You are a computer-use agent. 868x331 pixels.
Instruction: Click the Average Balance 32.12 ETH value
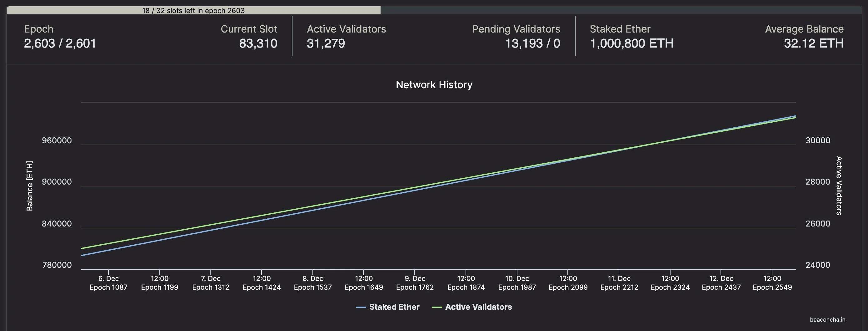[x=813, y=43]
